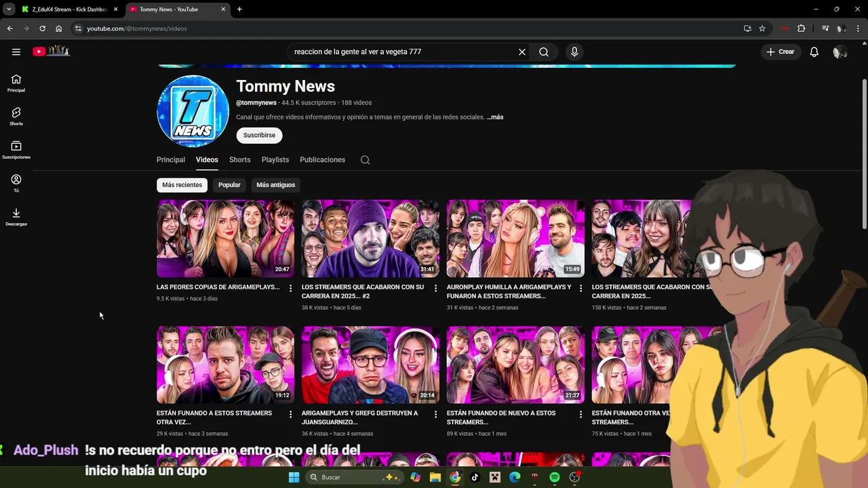868x488 pixels.
Task: Open options for ESTÁN FUNANDO DE NUEVO video
Action: coord(580,414)
